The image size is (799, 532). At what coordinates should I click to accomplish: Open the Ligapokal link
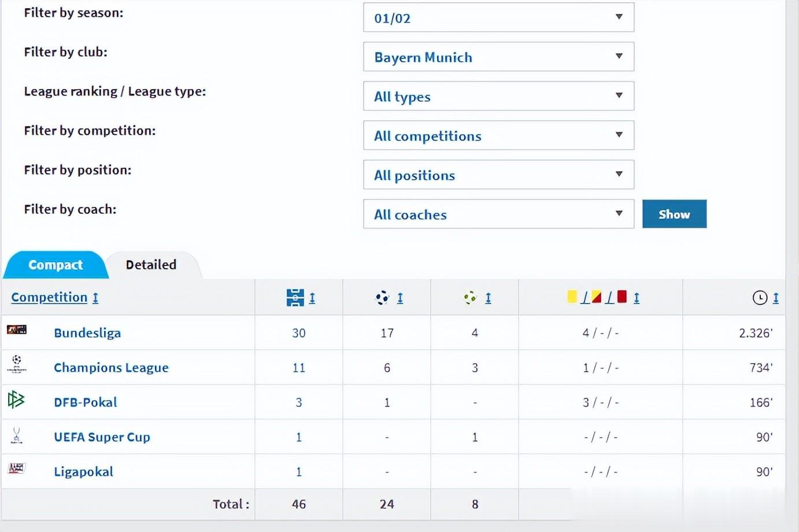click(x=83, y=472)
